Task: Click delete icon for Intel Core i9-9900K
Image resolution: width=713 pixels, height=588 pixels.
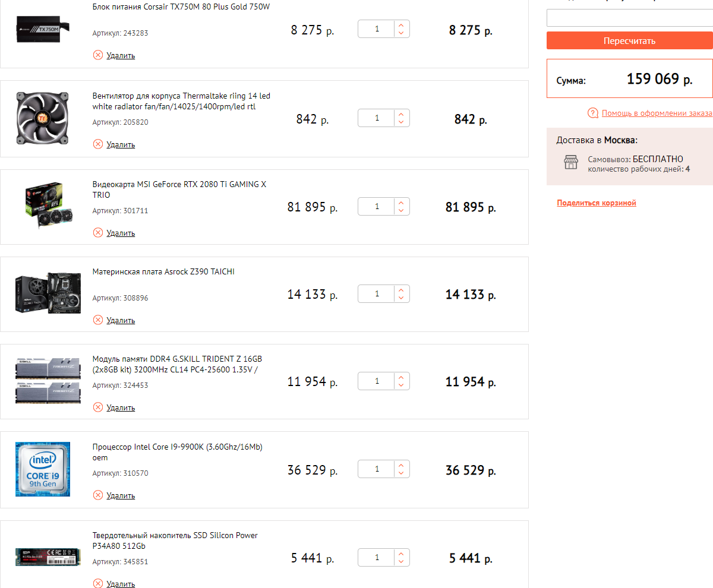Action: [98, 495]
